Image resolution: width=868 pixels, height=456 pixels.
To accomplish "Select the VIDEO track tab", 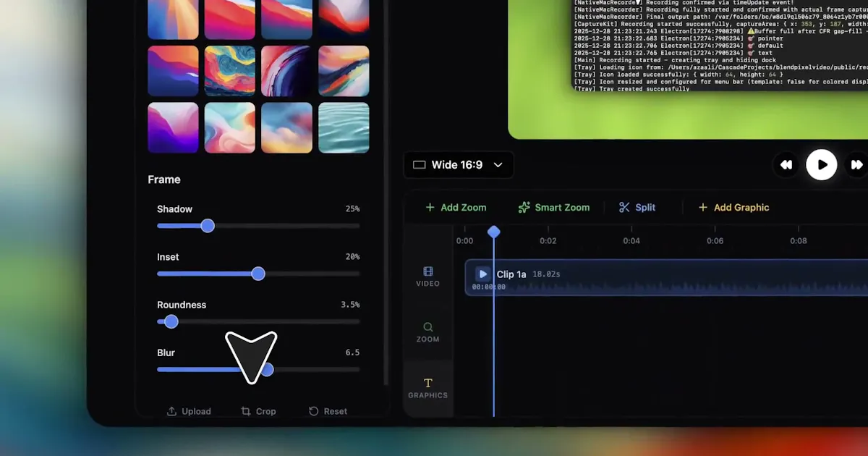I will click(428, 276).
